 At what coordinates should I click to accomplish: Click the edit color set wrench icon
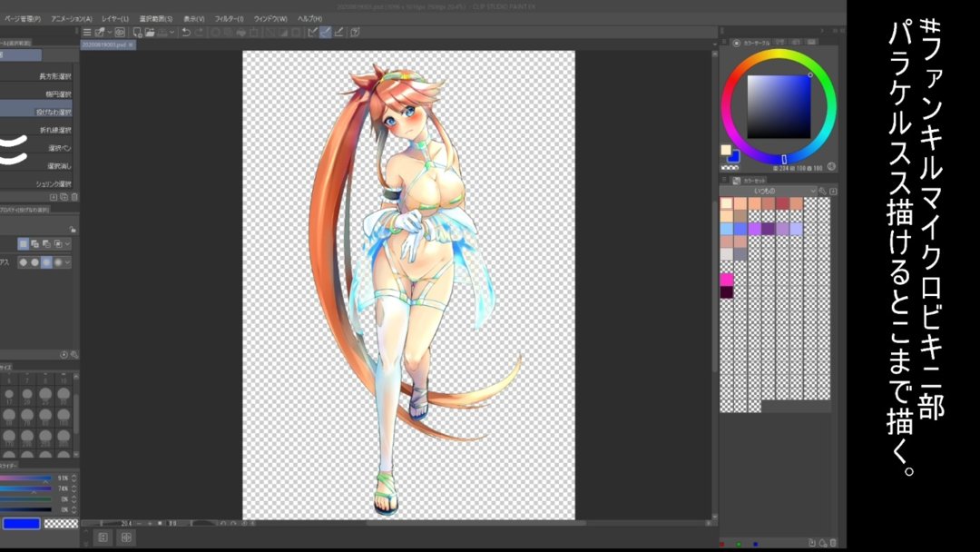pos(823,191)
